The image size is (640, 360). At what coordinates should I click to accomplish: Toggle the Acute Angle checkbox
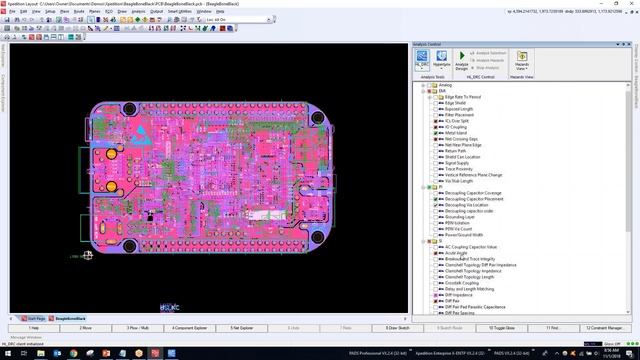click(436, 253)
